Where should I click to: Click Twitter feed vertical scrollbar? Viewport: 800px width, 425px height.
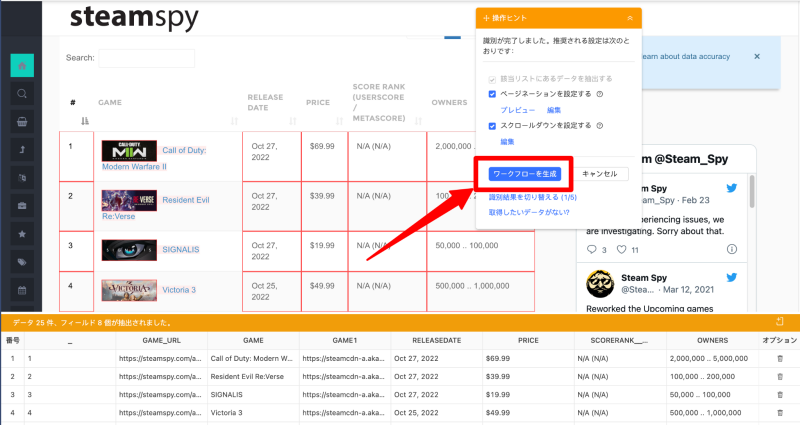[752, 191]
